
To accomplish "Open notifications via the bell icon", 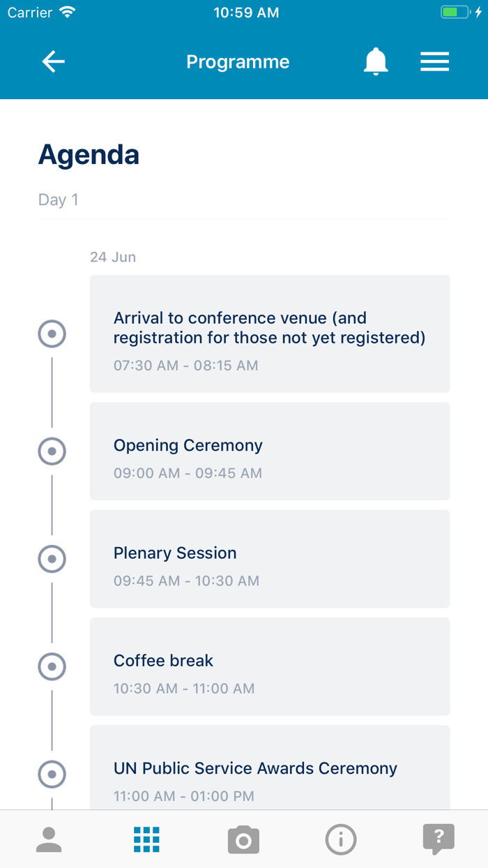I will click(376, 61).
